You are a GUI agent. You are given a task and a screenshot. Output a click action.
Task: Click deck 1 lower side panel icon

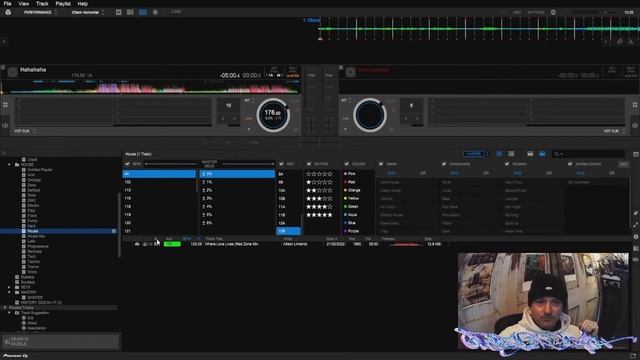(x=5, y=126)
